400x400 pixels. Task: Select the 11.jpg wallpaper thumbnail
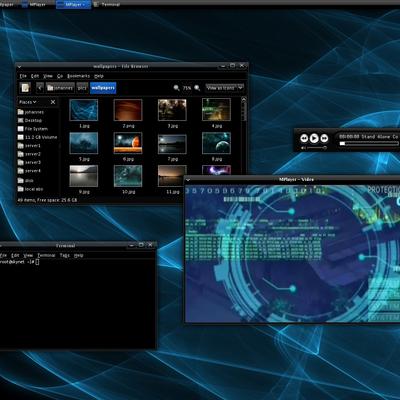[172, 176]
